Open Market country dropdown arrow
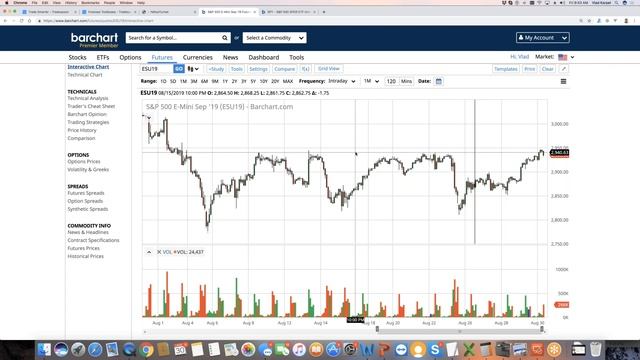 pyautogui.click(x=572, y=57)
